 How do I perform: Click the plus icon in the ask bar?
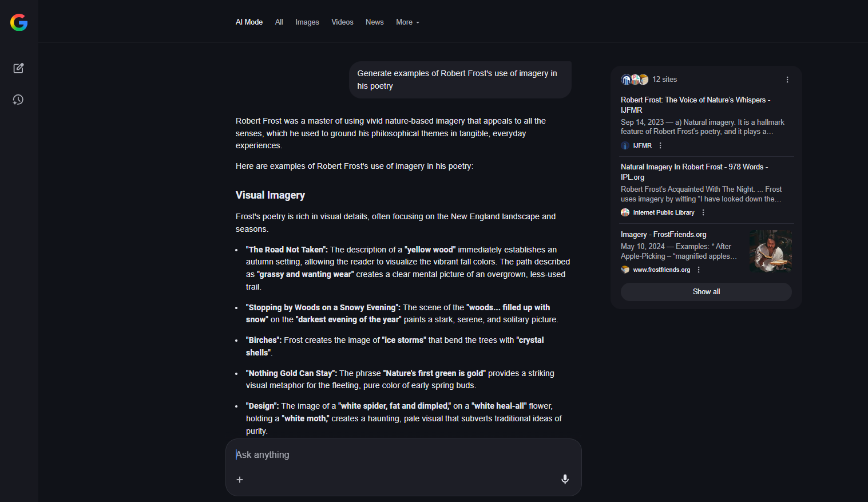point(240,479)
